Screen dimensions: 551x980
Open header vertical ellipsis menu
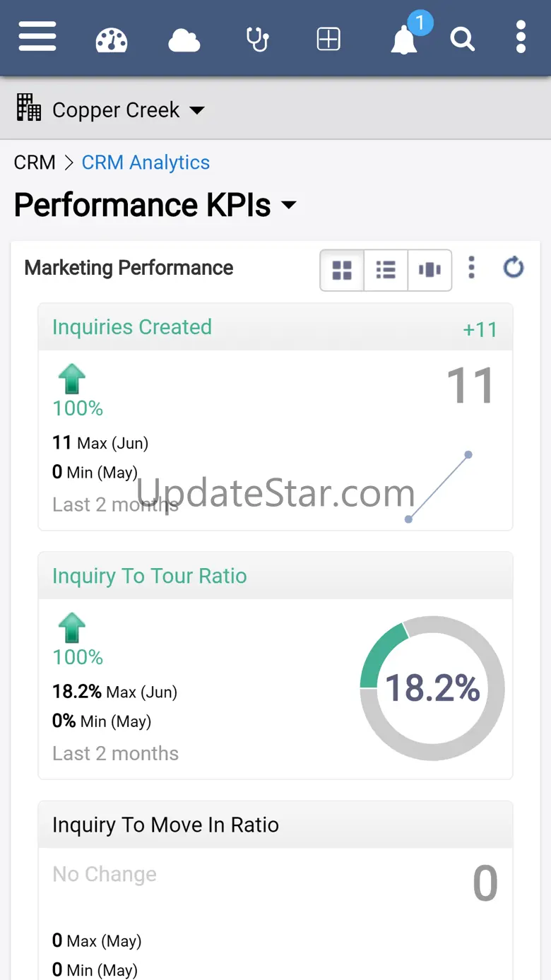[x=521, y=37]
